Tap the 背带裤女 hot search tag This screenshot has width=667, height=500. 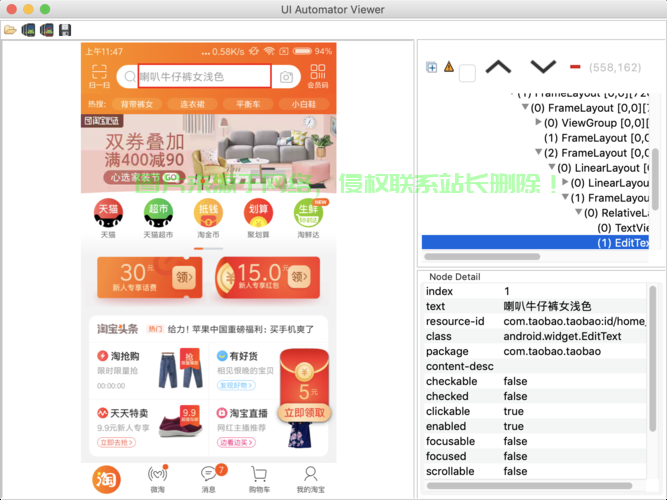tap(137, 104)
